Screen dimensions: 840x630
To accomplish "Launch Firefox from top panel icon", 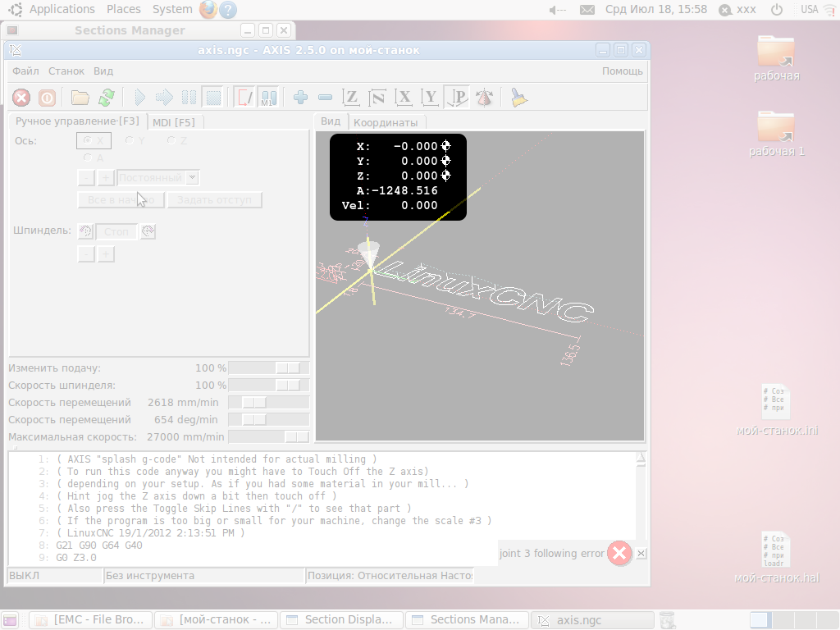I will (208, 9).
